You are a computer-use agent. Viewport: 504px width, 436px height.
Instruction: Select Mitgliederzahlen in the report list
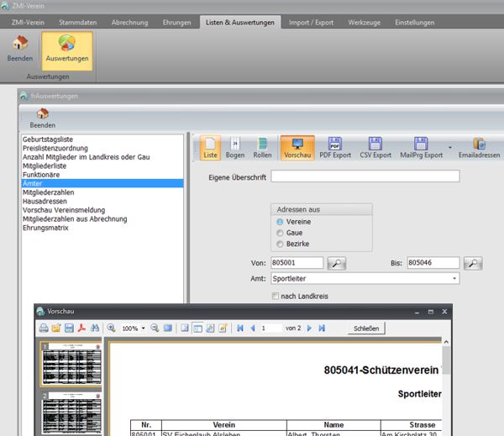coord(102,192)
